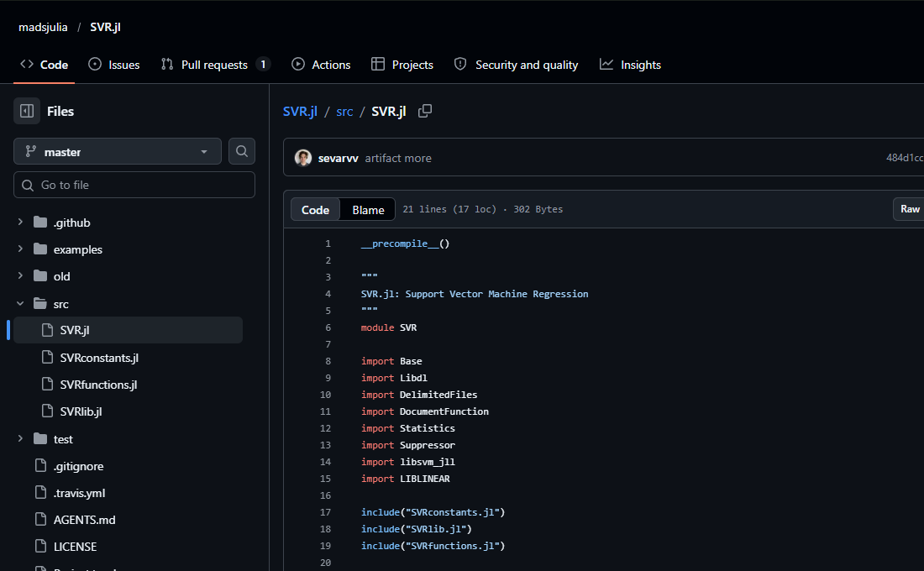Open sevarvv author profile link

pyautogui.click(x=339, y=158)
